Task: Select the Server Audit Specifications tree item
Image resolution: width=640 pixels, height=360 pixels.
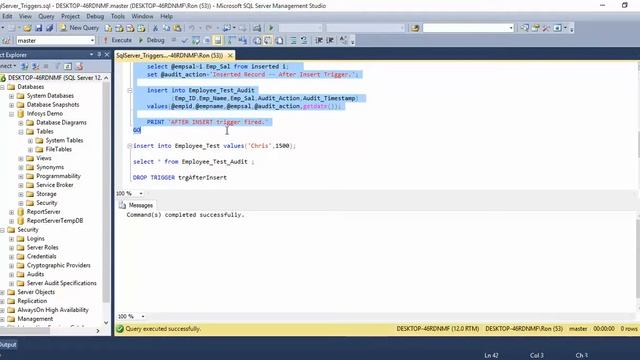Action: [62, 283]
